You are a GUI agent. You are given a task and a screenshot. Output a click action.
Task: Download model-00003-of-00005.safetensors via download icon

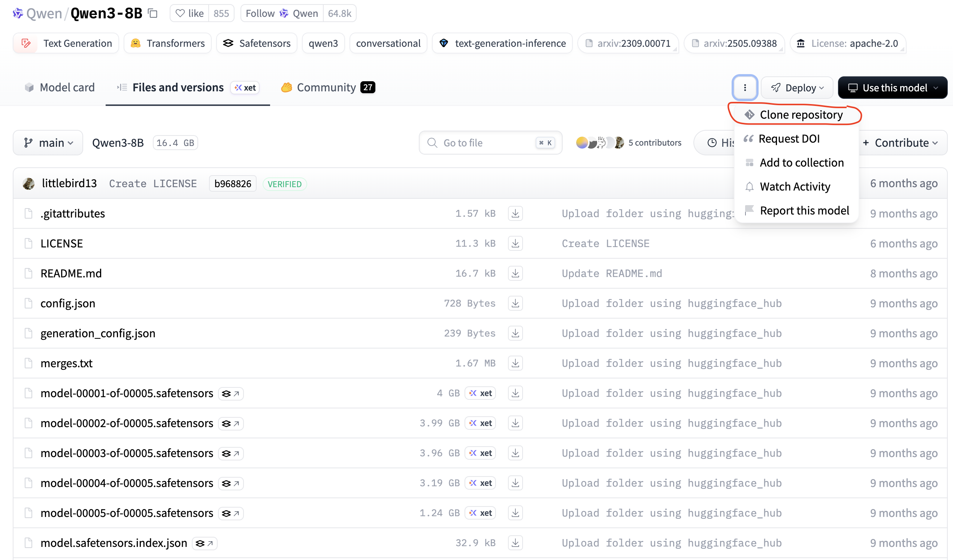point(515,453)
